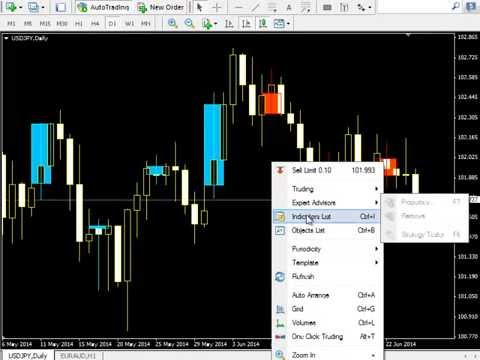Viewport: 480px width, 360px height.
Task: Click Zoom In at context menu bottom
Action: (x=328, y=355)
